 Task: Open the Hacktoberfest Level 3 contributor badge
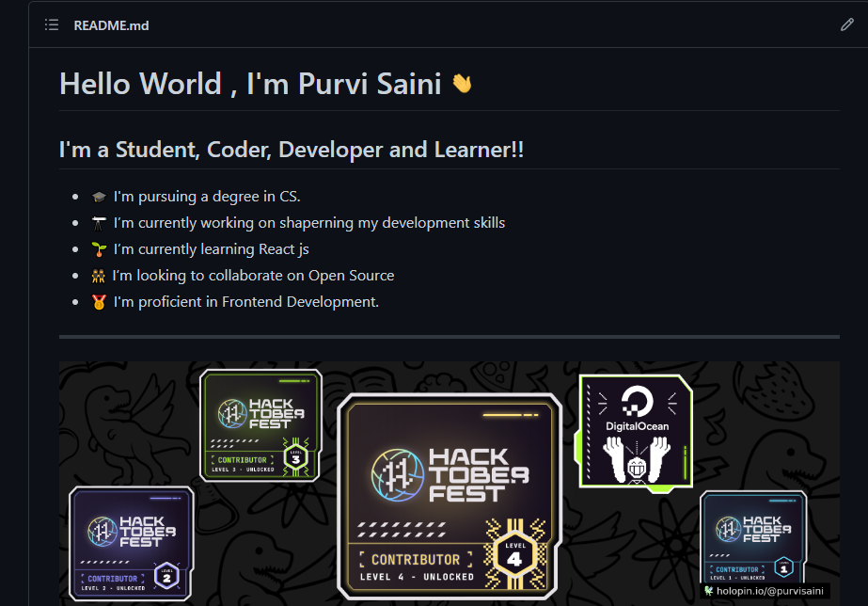(260, 425)
